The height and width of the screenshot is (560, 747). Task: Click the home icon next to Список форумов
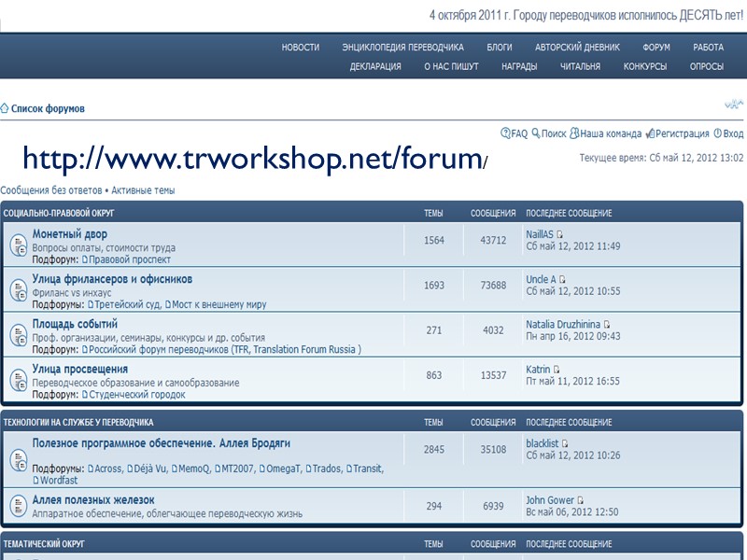click(x=7, y=107)
